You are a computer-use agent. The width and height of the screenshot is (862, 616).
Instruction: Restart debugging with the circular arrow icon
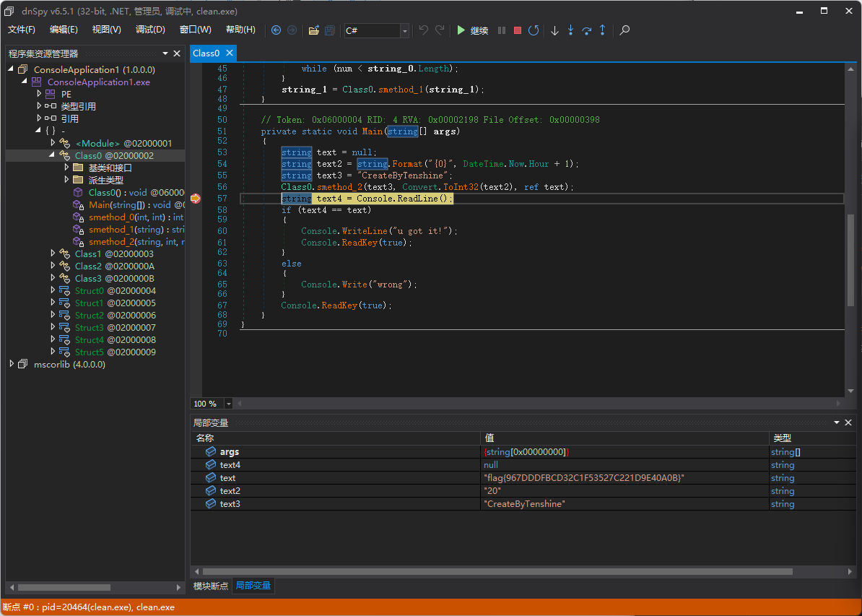click(534, 30)
